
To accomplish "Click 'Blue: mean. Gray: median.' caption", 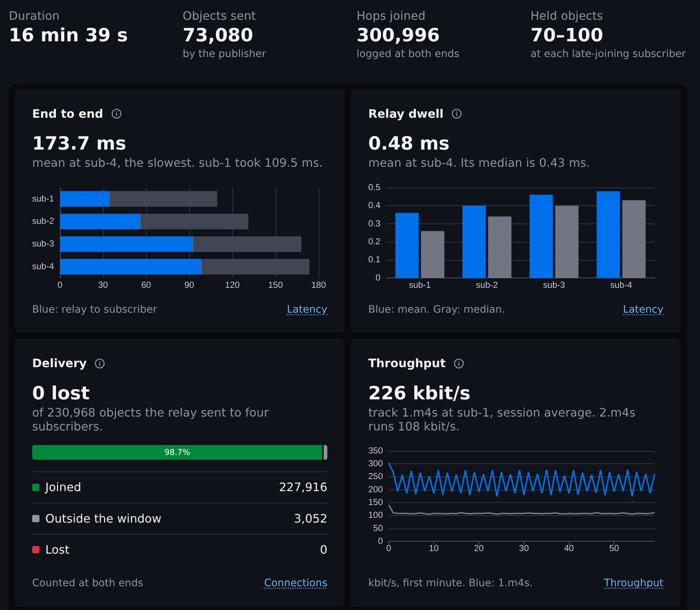I will click(436, 309).
